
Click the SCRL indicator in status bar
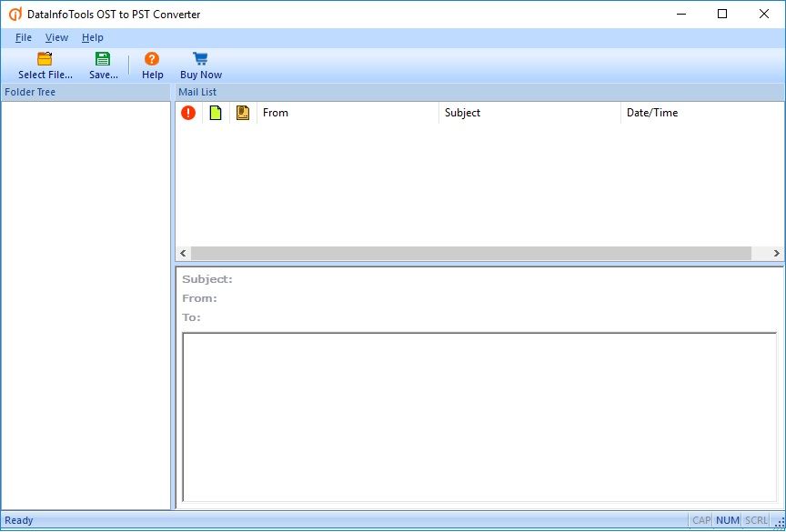(756, 520)
